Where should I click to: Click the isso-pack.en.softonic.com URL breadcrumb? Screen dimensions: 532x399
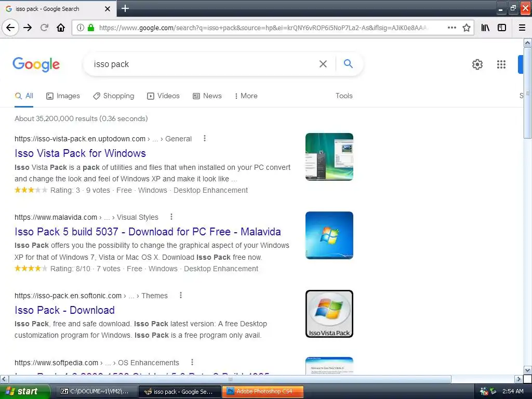tap(68, 296)
